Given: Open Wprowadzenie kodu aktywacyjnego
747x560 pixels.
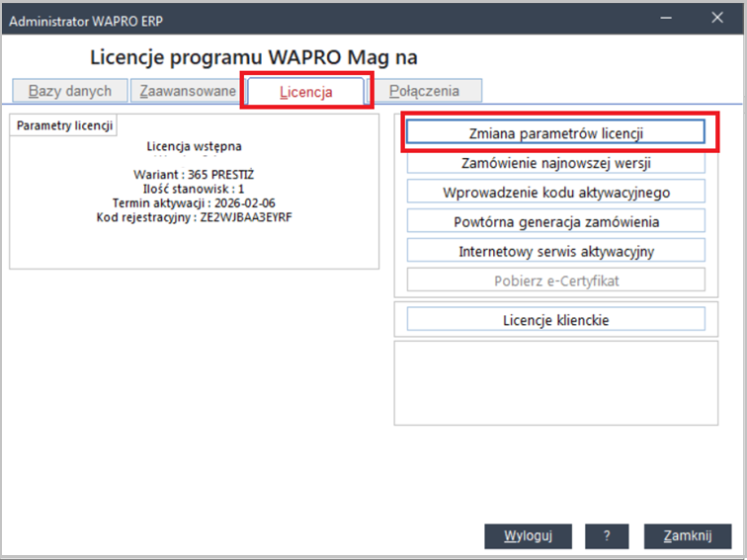Looking at the screenshot, I should point(555,192).
